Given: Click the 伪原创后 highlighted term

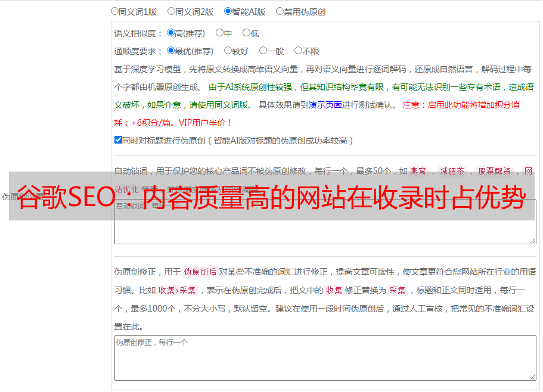Looking at the screenshot, I should coord(200,272).
